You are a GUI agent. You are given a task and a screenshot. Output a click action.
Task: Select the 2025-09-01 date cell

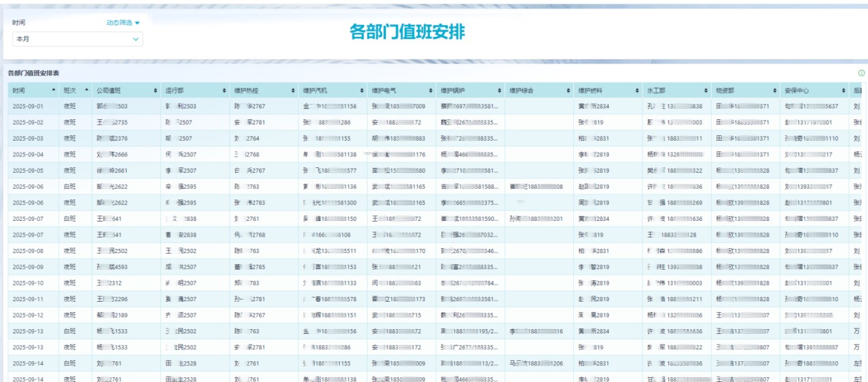coord(28,106)
